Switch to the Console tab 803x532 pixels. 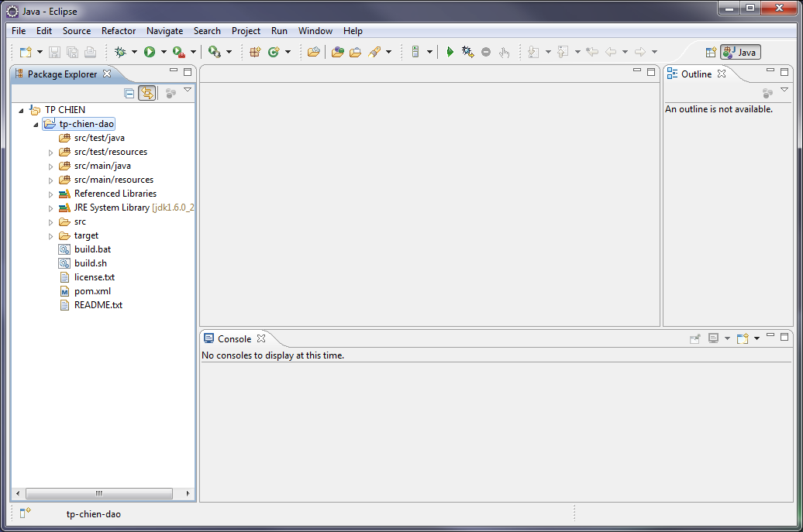point(233,338)
